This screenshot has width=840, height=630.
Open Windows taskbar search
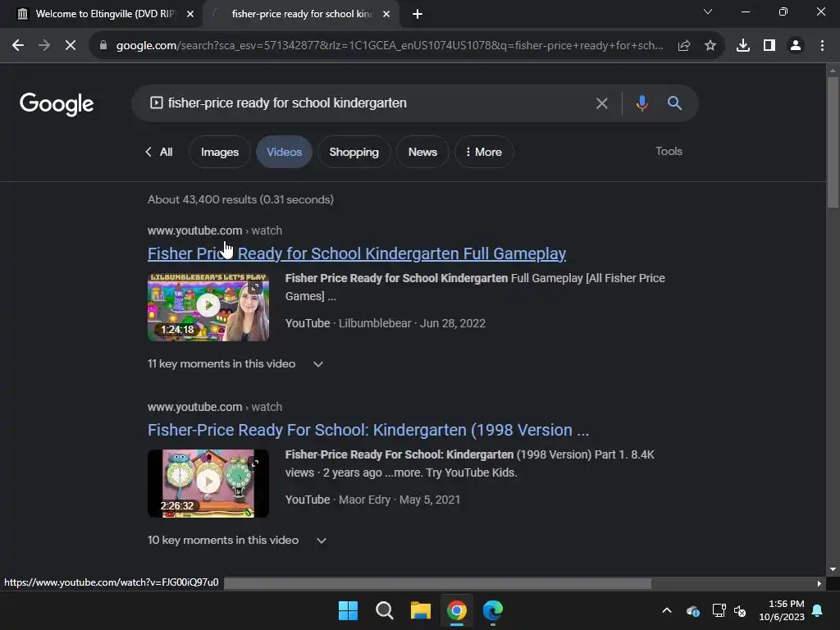click(x=384, y=610)
